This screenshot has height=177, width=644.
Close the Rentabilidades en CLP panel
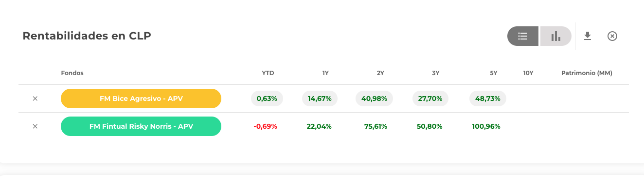(x=612, y=36)
